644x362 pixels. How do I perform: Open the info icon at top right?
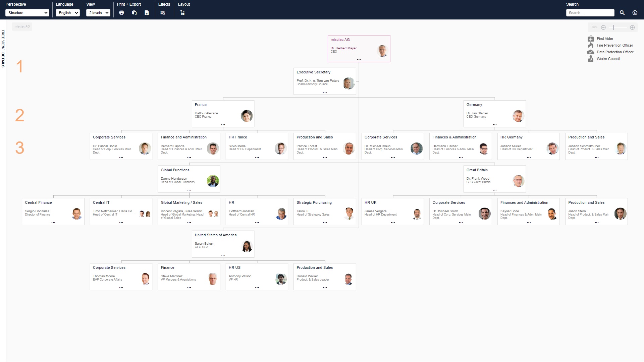635,12
